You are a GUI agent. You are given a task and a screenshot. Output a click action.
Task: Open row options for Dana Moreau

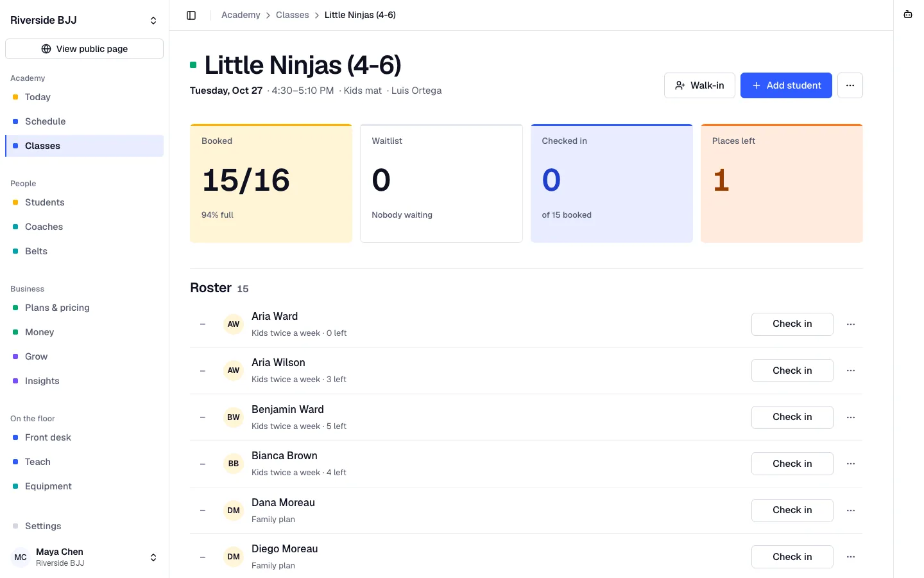point(851,511)
